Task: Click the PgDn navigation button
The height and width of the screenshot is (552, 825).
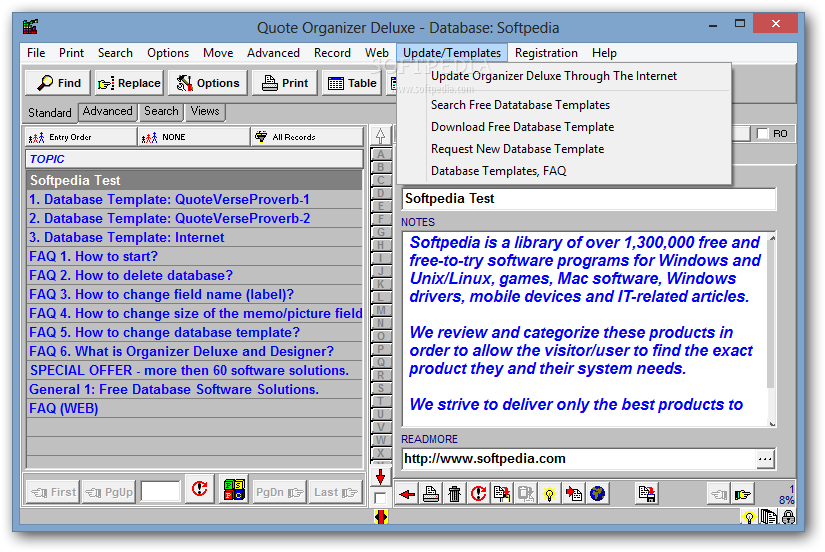Action: point(279,493)
